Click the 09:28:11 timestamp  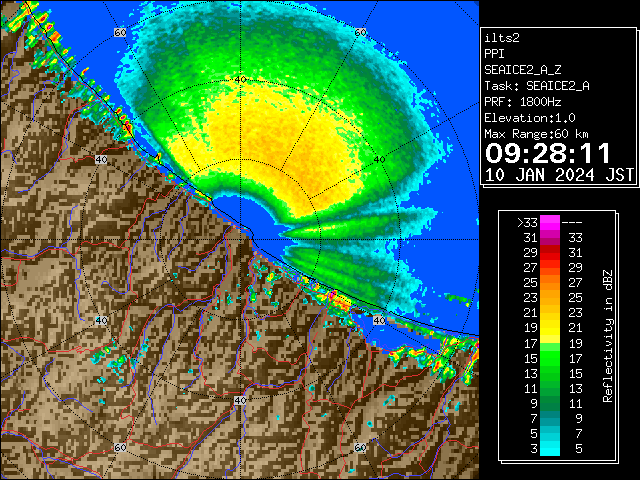[547, 153]
